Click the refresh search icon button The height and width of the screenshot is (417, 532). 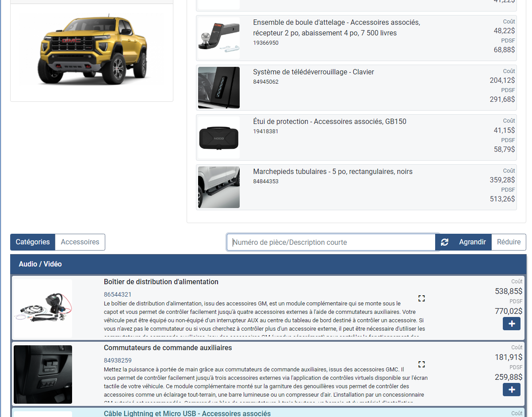[x=444, y=242]
